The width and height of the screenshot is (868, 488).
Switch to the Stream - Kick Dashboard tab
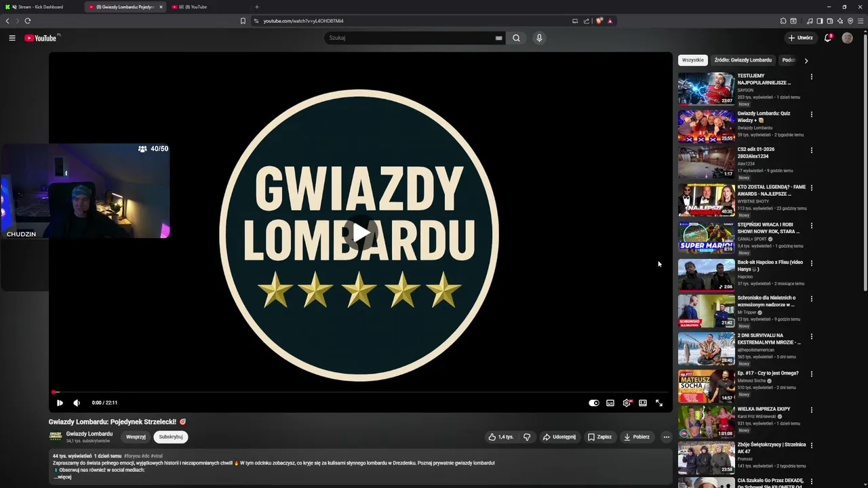tap(41, 7)
